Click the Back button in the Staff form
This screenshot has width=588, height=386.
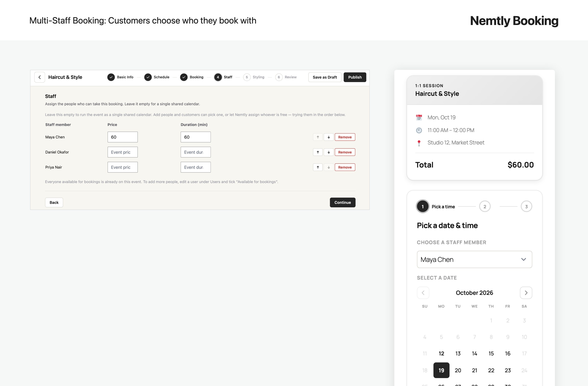coord(54,202)
